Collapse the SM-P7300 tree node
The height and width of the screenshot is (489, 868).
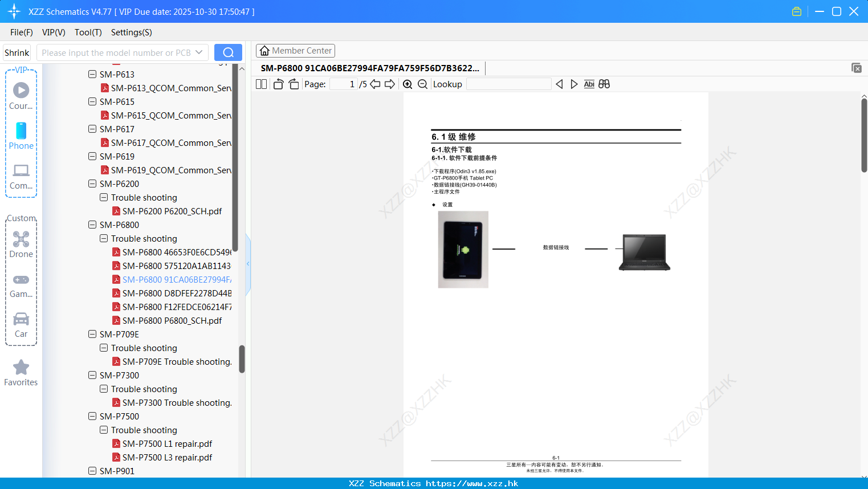point(92,375)
